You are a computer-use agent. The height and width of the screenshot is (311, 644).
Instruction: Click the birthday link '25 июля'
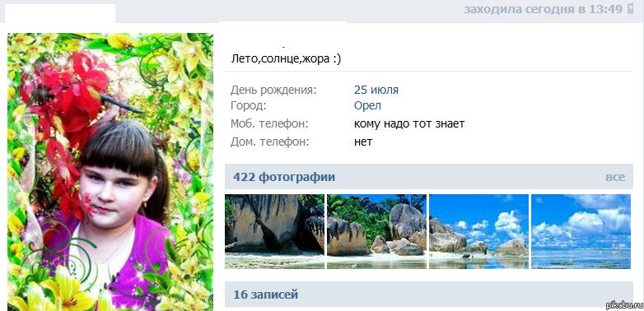click(x=376, y=90)
